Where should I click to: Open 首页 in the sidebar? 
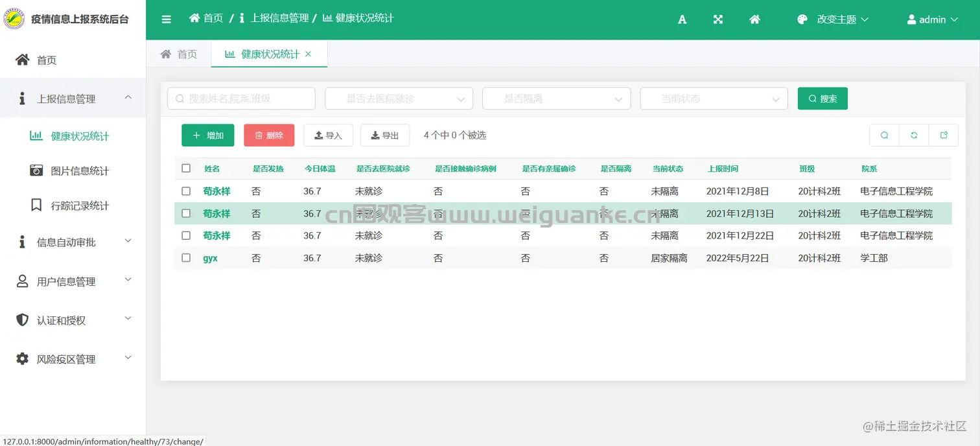73,60
